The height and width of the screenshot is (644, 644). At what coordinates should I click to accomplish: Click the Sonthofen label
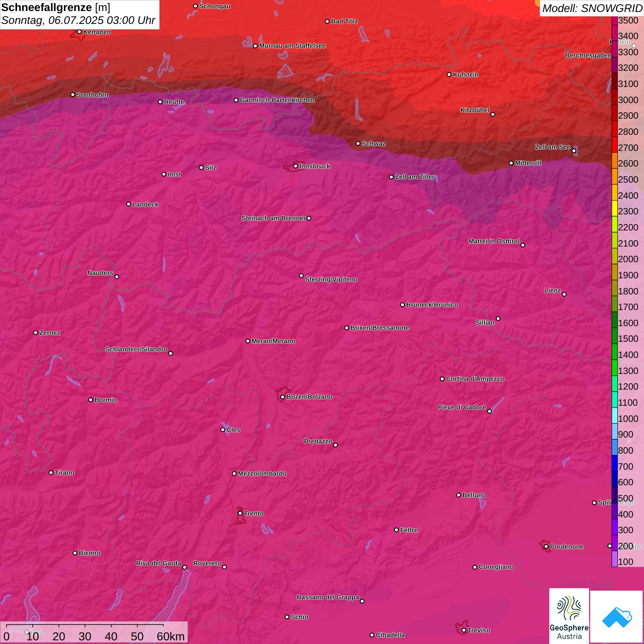point(92,95)
